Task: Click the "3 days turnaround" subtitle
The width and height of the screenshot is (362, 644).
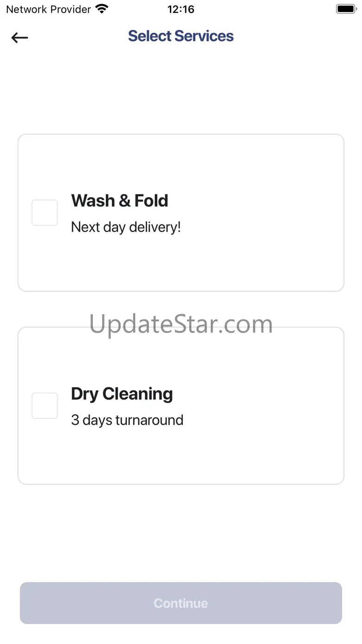Action: coord(127,420)
